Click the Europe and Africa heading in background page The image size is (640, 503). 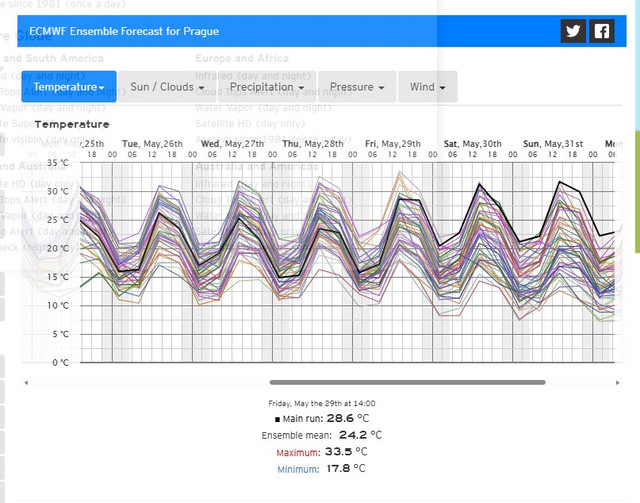coord(242,58)
